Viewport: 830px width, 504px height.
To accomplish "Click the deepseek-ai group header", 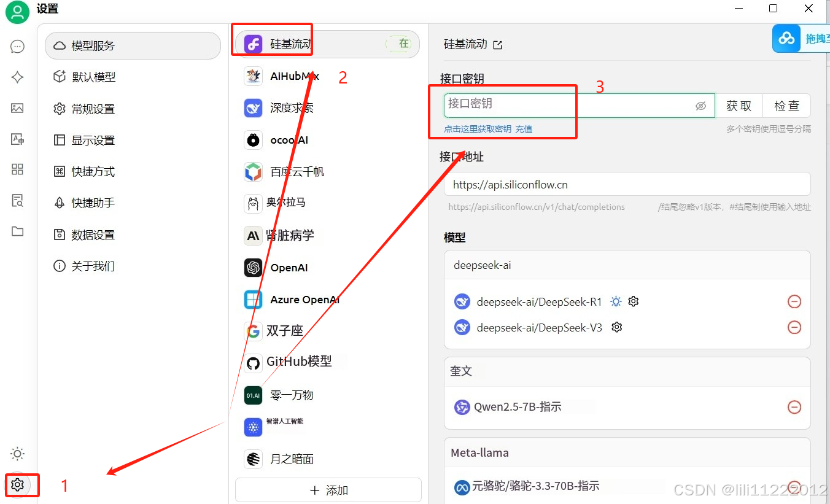I will (627, 265).
